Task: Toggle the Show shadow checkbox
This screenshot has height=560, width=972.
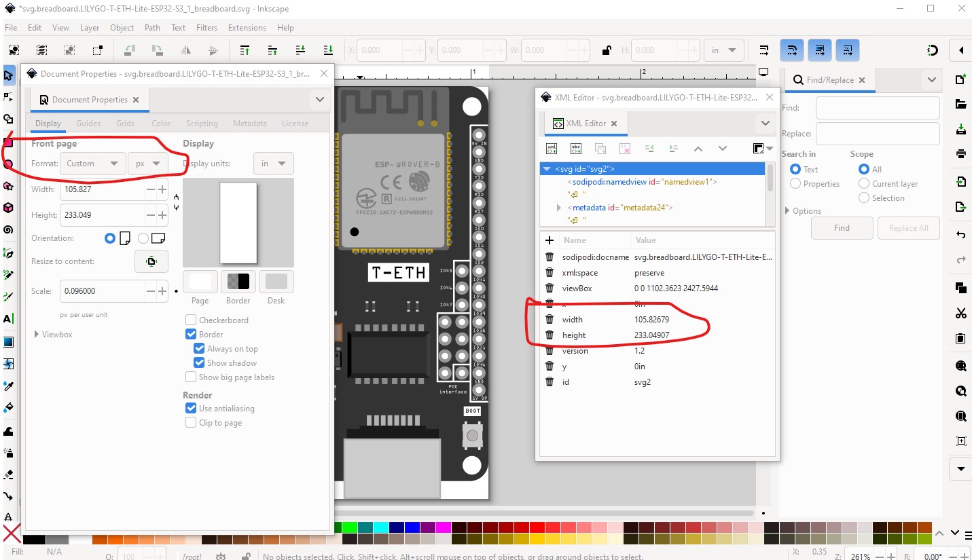Action: click(x=199, y=363)
